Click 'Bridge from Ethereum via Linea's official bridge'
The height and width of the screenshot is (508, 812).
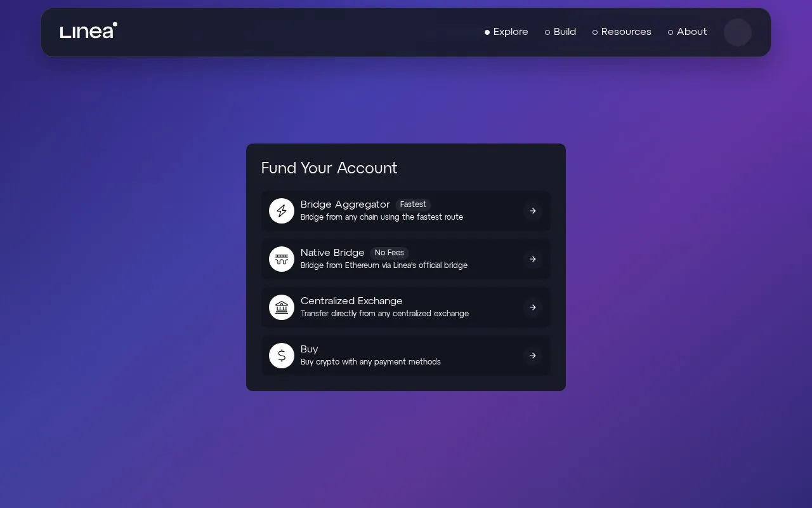tap(384, 265)
